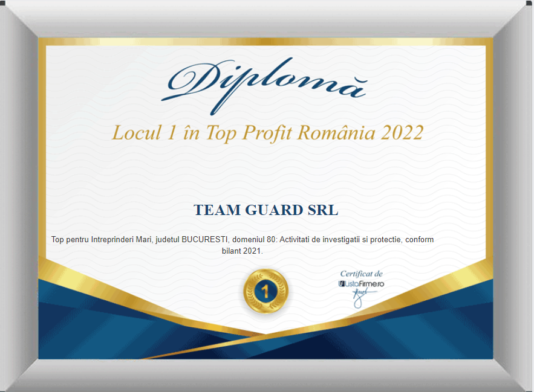Select the "Certificat de" caption

coord(361,274)
